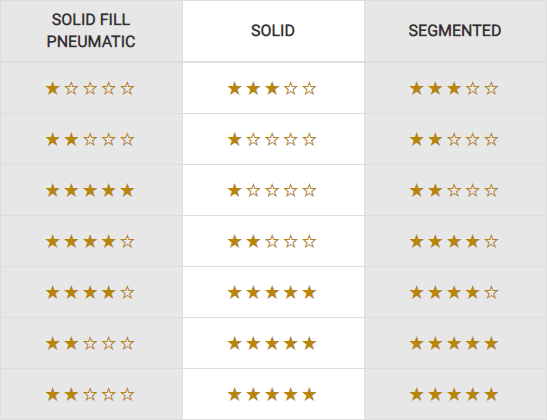Click first-row star rating under Solid Fill Pneumatic
This screenshot has width=547, height=420.
(x=90, y=89)
